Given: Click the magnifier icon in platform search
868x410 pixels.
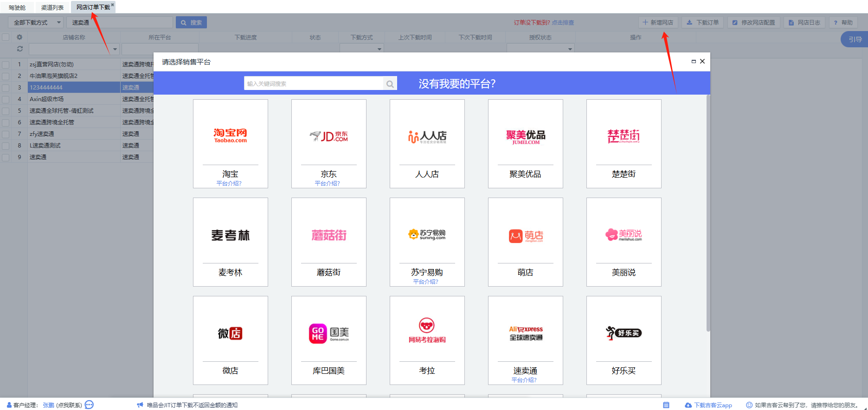Looking at the screenshot, I should [390, 83].
